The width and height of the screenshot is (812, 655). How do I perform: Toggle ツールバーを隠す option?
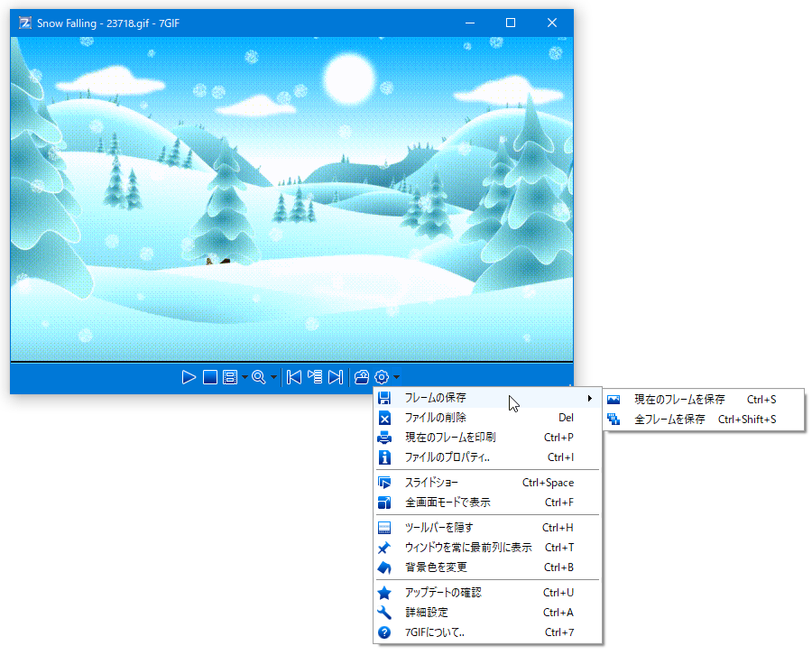tap(487, 528)
